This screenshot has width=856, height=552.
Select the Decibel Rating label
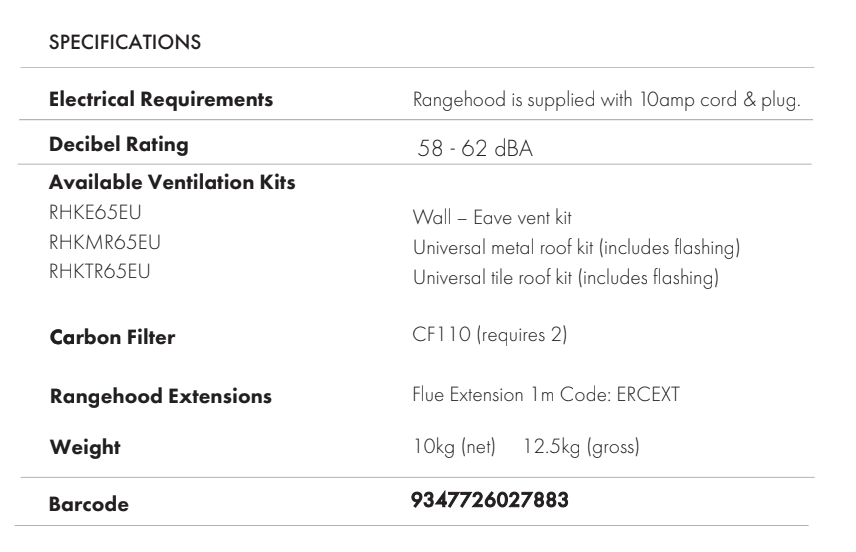pyautogui.click(x=119, y=144)
